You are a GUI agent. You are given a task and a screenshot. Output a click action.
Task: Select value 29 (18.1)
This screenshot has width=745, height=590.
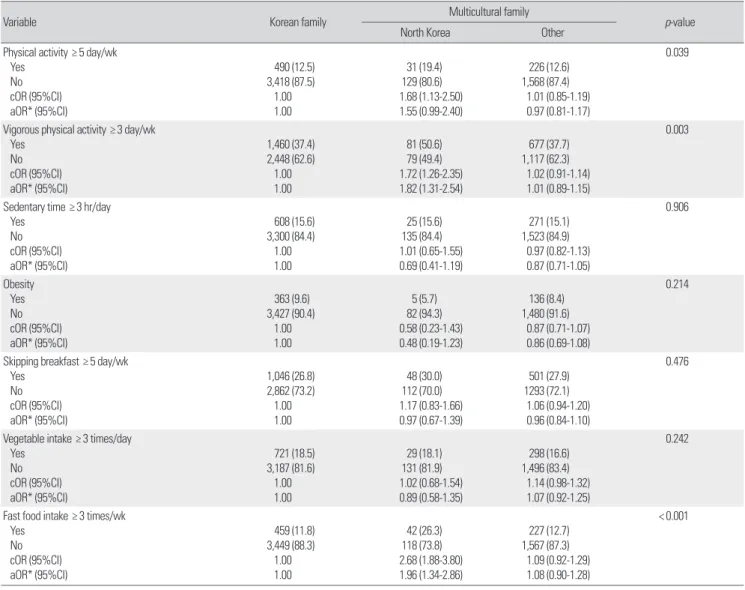(x=424, y=453)
